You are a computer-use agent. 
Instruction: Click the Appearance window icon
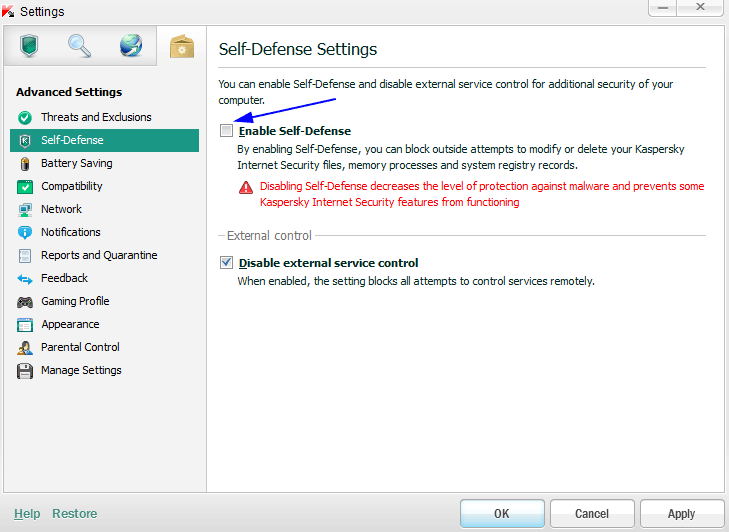(25, 325)
